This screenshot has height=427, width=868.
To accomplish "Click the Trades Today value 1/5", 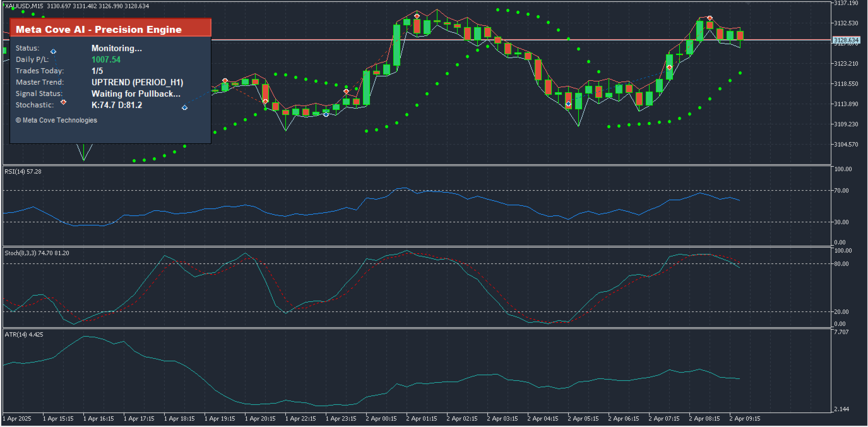I will (x=97, y=71).
